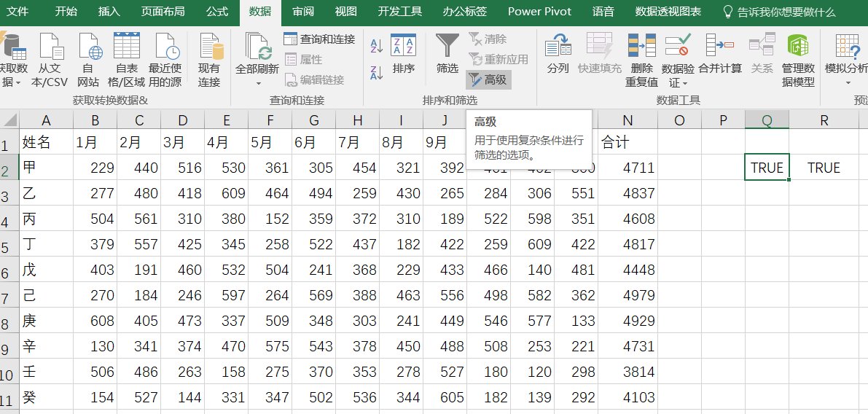868x414 pixels.
Task: Switch to the Formulas (公式) tab
Action: pos(217,11)
